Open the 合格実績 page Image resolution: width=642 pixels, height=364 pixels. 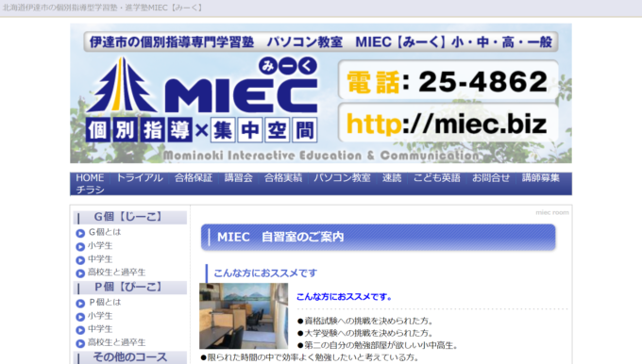point(283,178)
